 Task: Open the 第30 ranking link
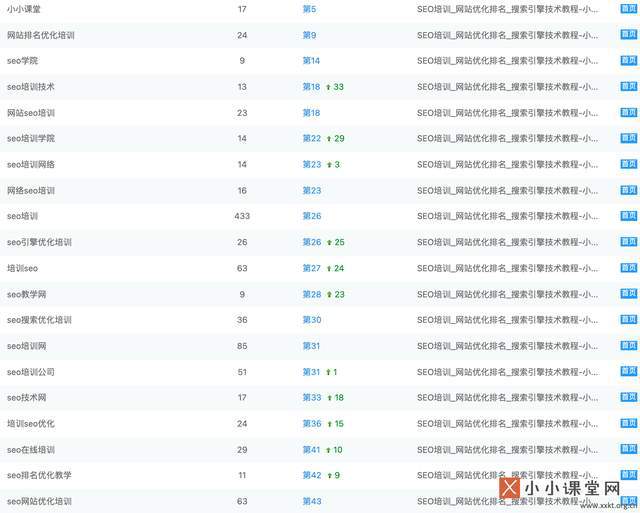(311, 320)
